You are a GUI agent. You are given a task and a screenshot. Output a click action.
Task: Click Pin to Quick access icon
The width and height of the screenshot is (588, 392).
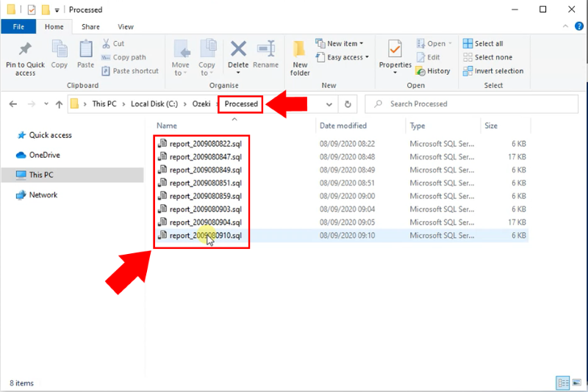point(25,49)
